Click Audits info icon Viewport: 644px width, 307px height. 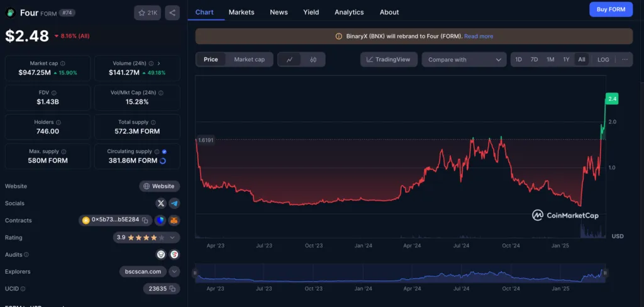coord(26,254)
